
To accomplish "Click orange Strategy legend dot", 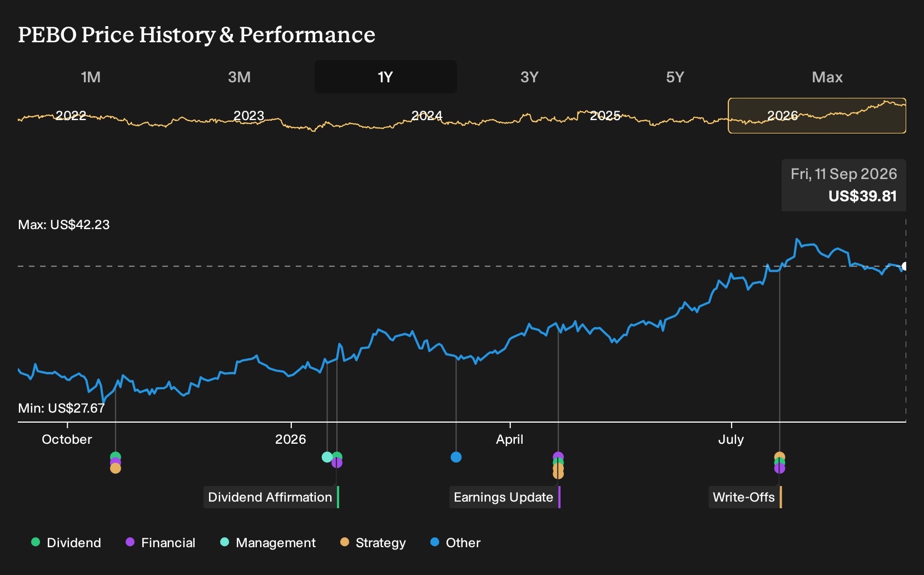I will click(x=345, y=542).
